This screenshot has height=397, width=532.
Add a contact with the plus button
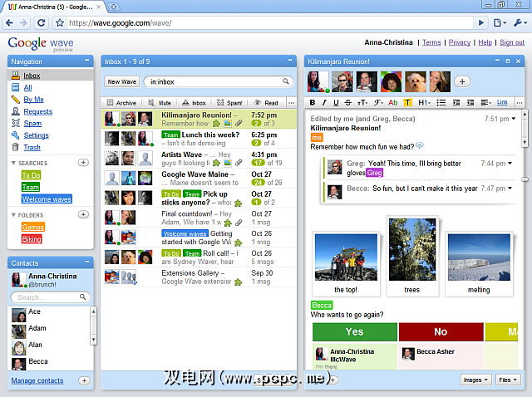point(84,380)
